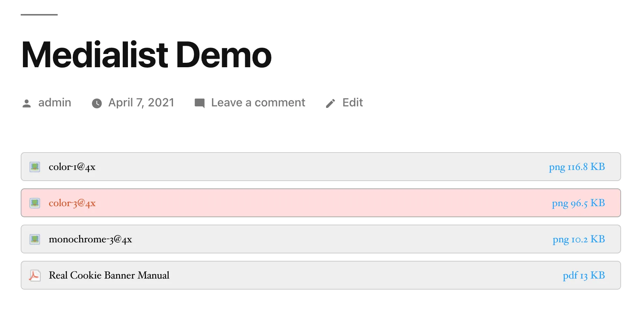
Task: Click the author person icon
Action: point(27,103)
